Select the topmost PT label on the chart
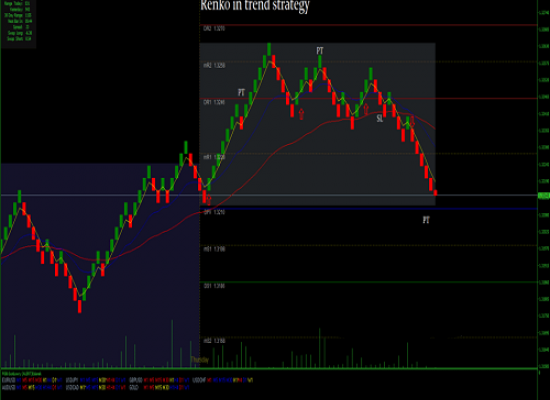The width and height of the screenshot is (550, 400). coord(320,51)
